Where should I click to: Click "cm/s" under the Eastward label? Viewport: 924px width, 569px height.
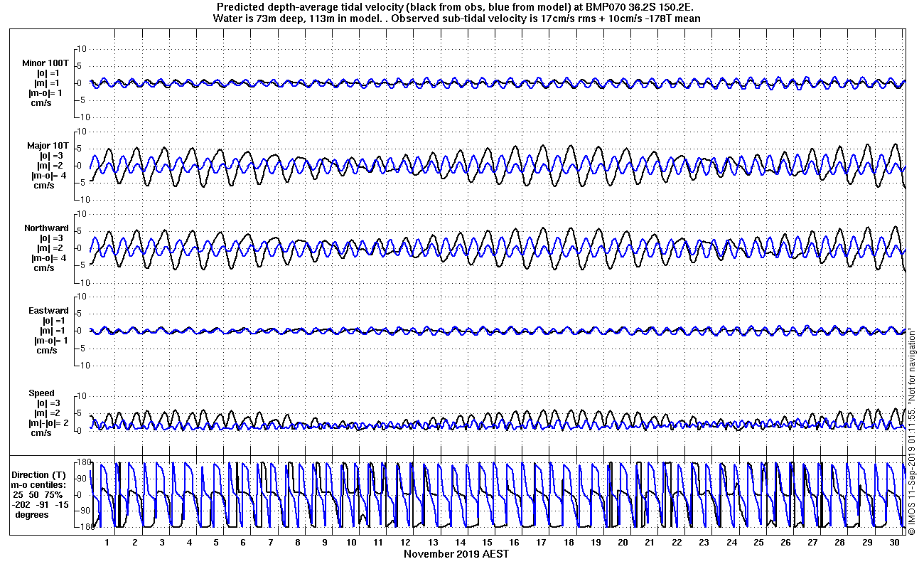(x=47, y=351)
